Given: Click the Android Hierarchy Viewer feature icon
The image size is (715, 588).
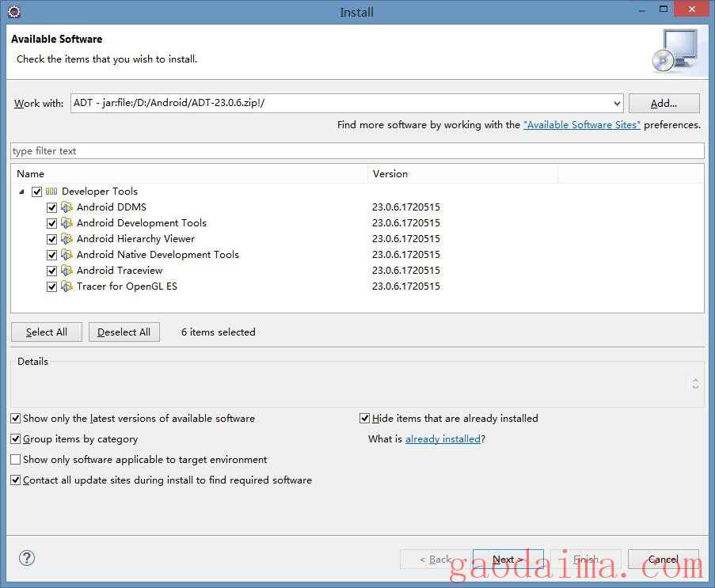Looking at the screenshot, I should tap(67, 239).
